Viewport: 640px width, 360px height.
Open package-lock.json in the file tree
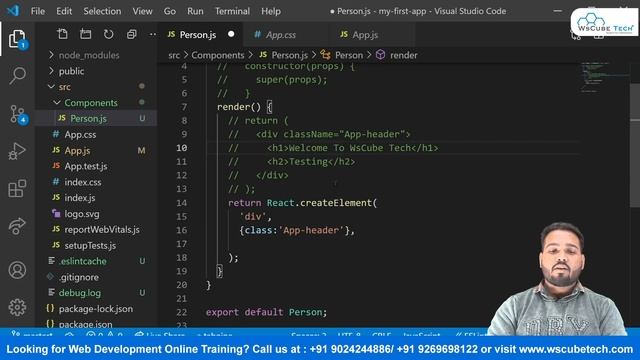[x=96, y=309]
